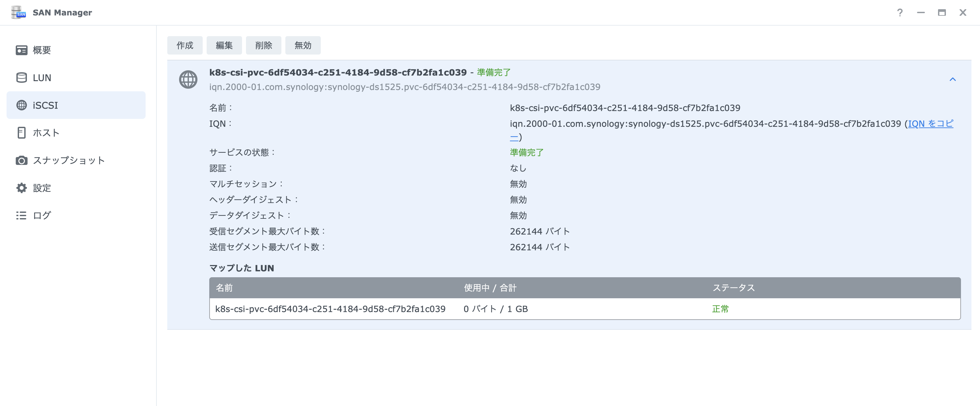Screen dimensions: 980x406
Task: Click the large globe icon of the target
Action: pyautogui.click(x=188, y=79)
